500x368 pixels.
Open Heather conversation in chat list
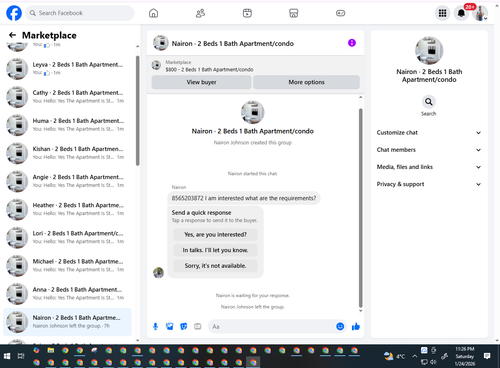pos(67,209)
